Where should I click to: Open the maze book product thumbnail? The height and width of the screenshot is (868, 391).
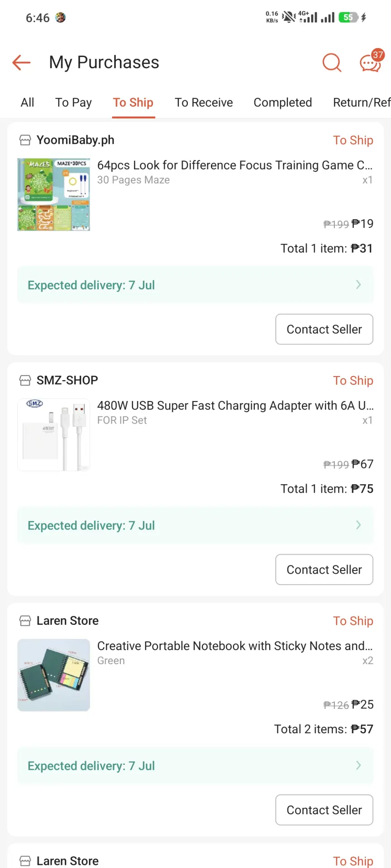click(53, 194)
